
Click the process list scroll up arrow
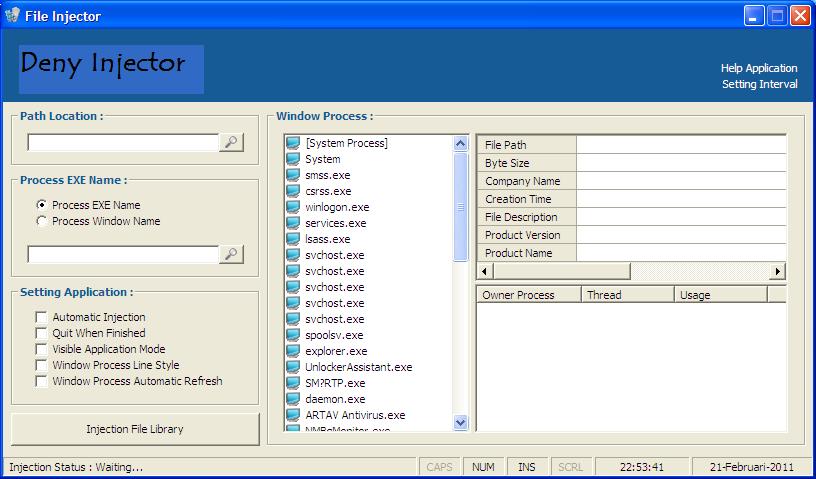click(461, 144)
